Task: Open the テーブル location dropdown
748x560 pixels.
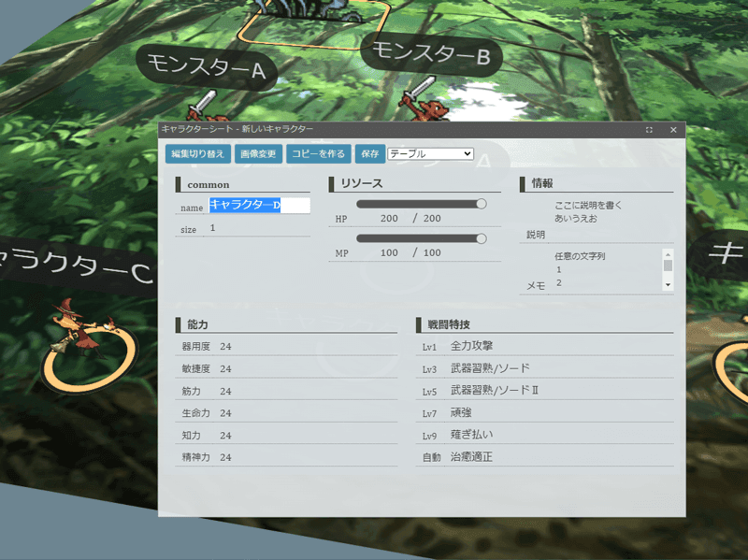Action: [430, 153]
